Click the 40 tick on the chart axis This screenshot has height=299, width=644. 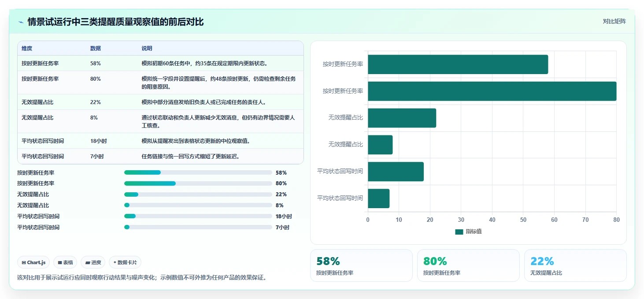coord(492,220)
